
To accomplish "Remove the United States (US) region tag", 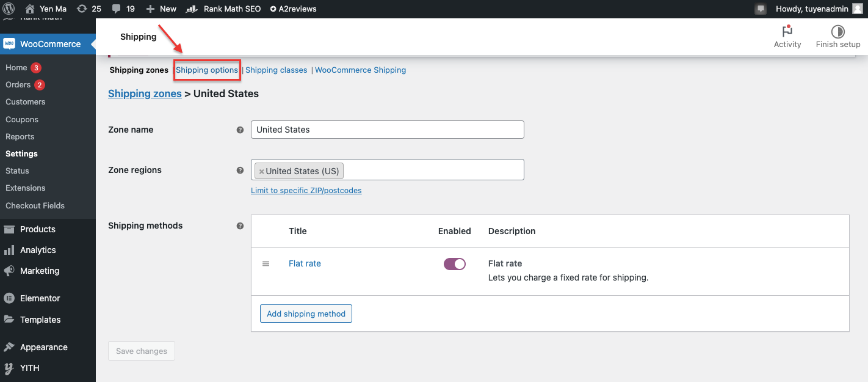I will pos(261,172).
